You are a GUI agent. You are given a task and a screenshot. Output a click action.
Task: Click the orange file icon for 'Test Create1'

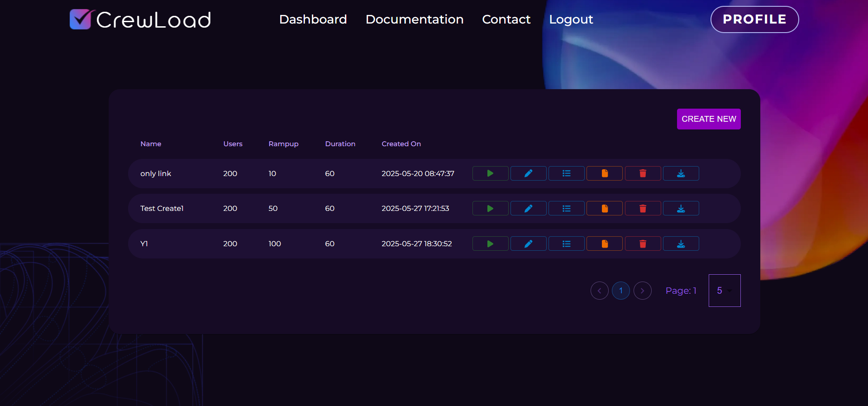(605, 208)
